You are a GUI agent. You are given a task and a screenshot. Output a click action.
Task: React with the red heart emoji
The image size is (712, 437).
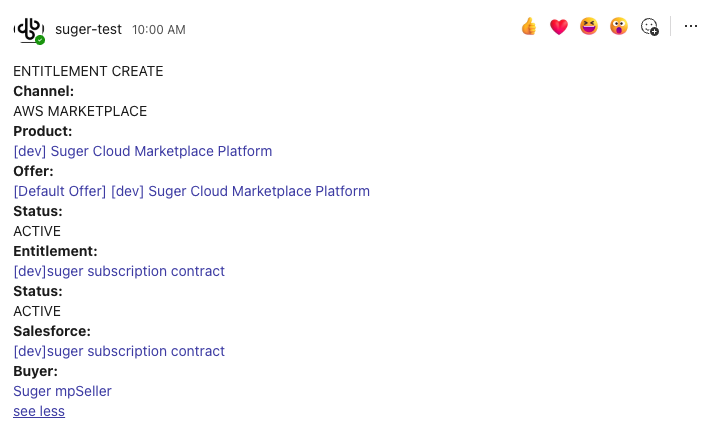[x=559, y=27]
